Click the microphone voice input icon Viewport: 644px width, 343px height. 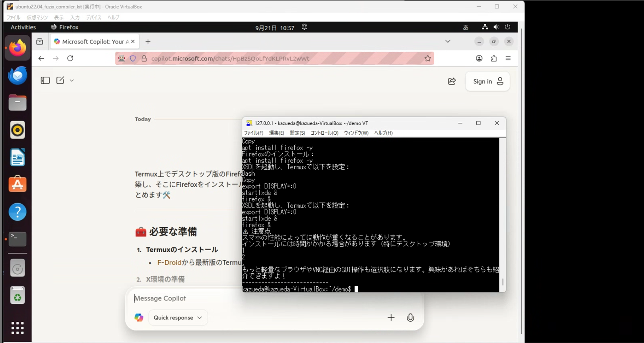point(410,318)
